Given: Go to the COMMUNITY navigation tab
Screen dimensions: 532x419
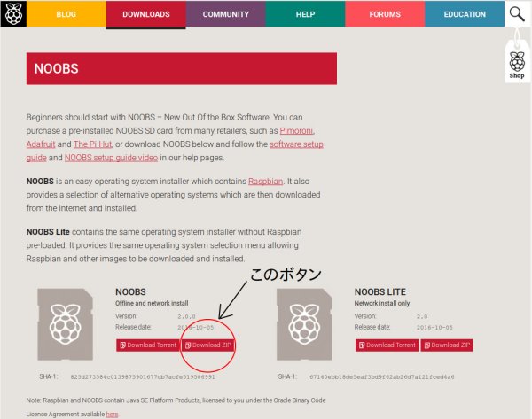Looking at the screenshot, I should pyautogui.click(x=225, y=14).
